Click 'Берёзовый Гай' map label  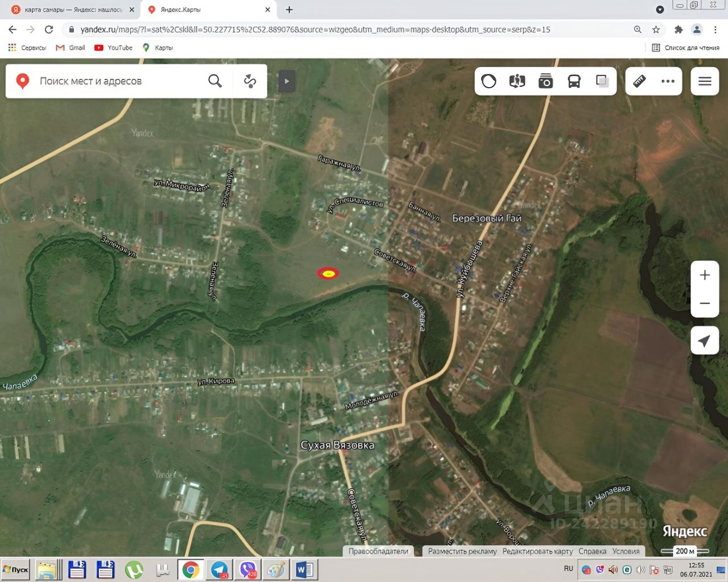click(487, 218)
